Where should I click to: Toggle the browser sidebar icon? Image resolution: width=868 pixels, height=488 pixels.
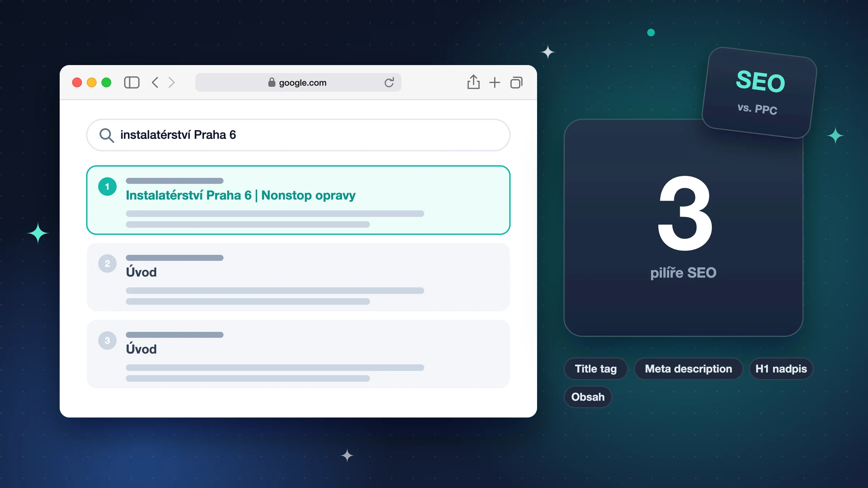(132, 82)
